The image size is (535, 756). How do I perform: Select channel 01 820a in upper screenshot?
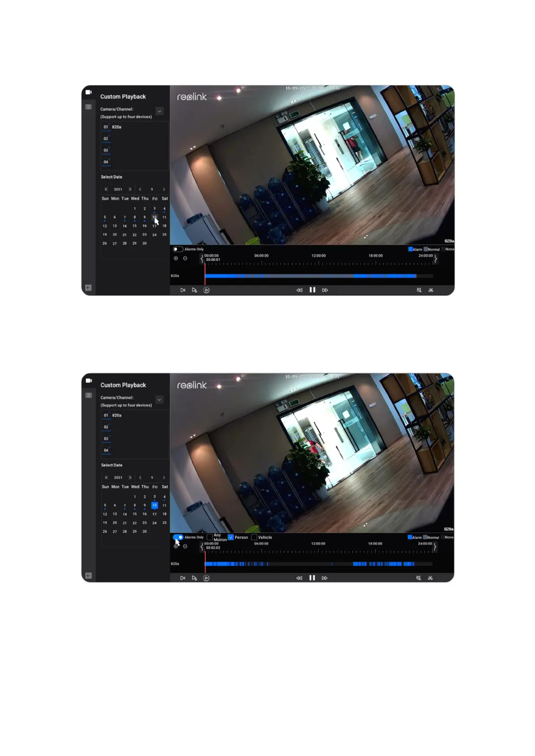pyautogui.click(x=113, y=127)
